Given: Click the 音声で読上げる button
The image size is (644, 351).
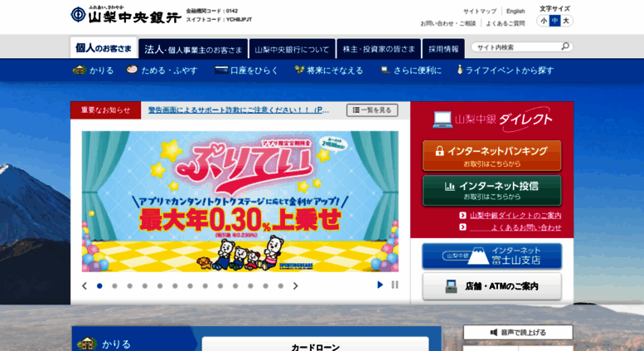Looking at the screenshot, I should (518, 332).
